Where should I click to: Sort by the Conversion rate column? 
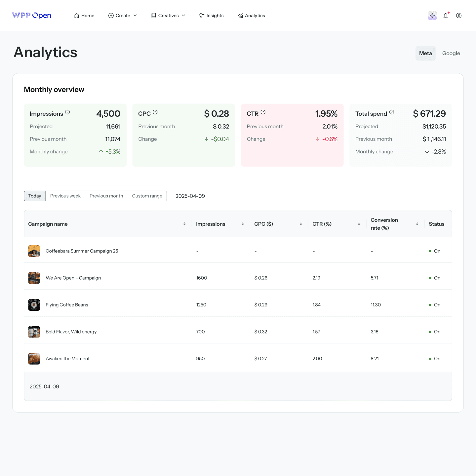(417, 224)
